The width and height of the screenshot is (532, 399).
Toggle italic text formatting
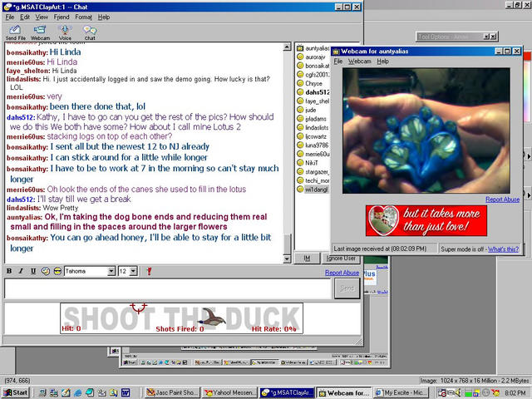tap(21, 271)
